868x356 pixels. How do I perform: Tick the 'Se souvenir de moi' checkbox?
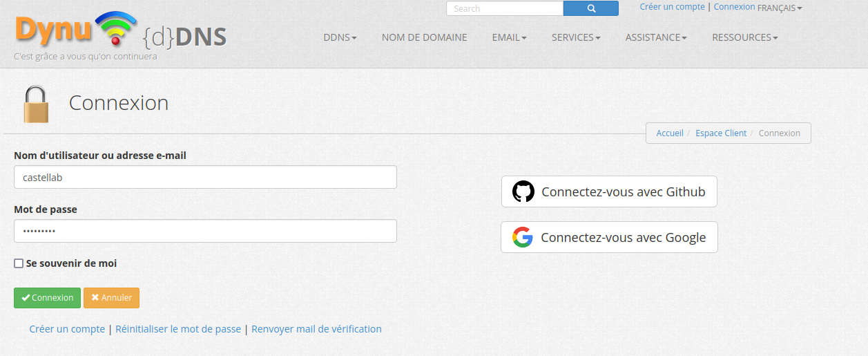pyautogui.click(x=19, y=263)
